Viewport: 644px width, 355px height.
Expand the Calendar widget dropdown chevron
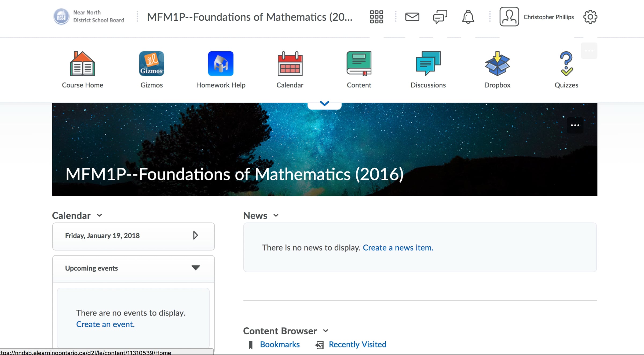pyautogui.click(x=100, y=215)
